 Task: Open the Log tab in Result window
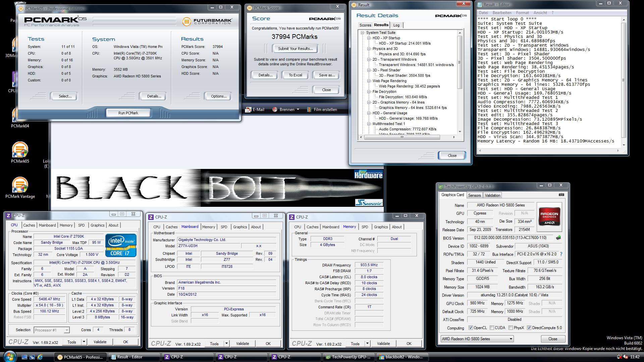coord(396,25)
